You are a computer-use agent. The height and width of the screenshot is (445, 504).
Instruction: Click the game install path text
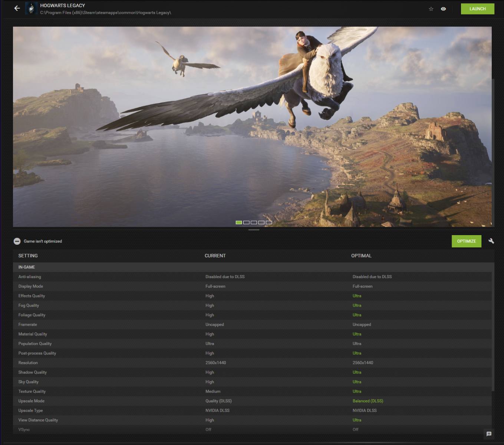point(106,13)
